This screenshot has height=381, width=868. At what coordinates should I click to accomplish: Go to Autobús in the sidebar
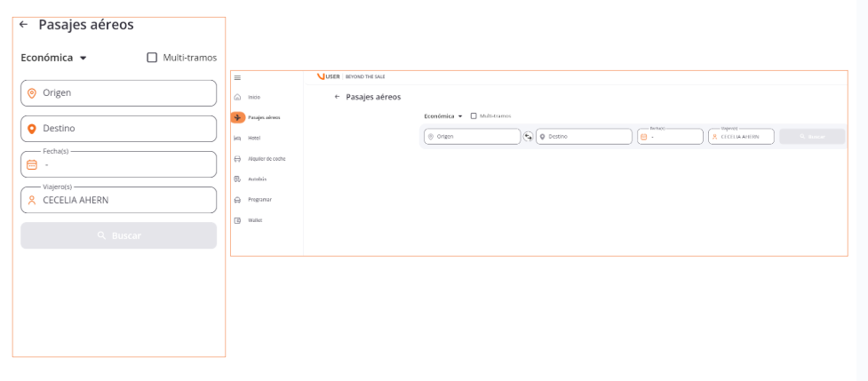pyautogui.click(x=256, y=179)
